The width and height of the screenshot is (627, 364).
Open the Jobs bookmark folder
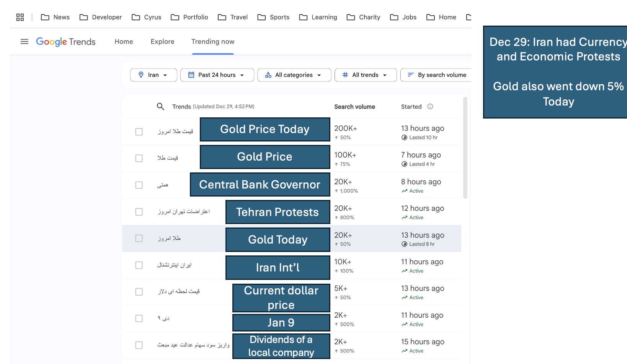(403, 17)
